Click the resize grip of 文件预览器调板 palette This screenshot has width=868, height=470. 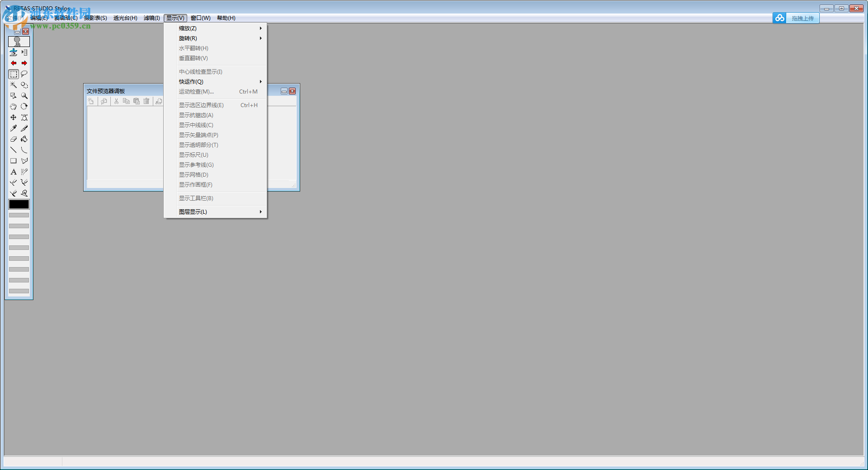(293, 185)
